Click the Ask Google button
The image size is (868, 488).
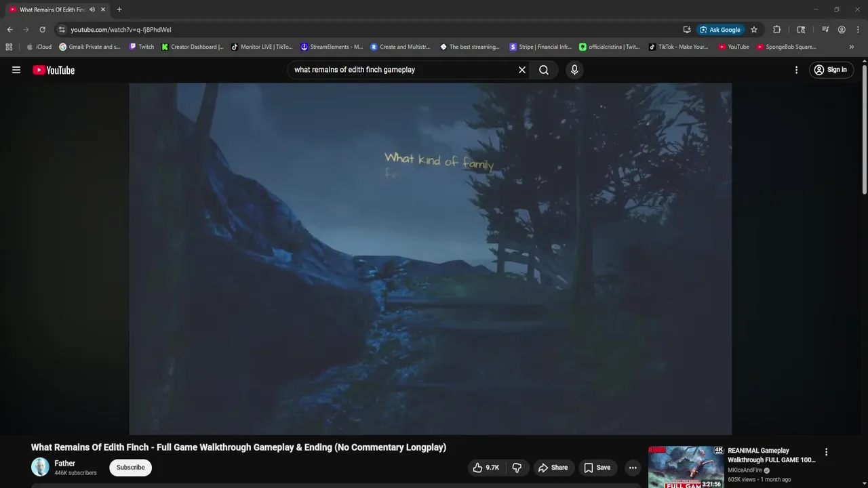(x=720, y=30)
